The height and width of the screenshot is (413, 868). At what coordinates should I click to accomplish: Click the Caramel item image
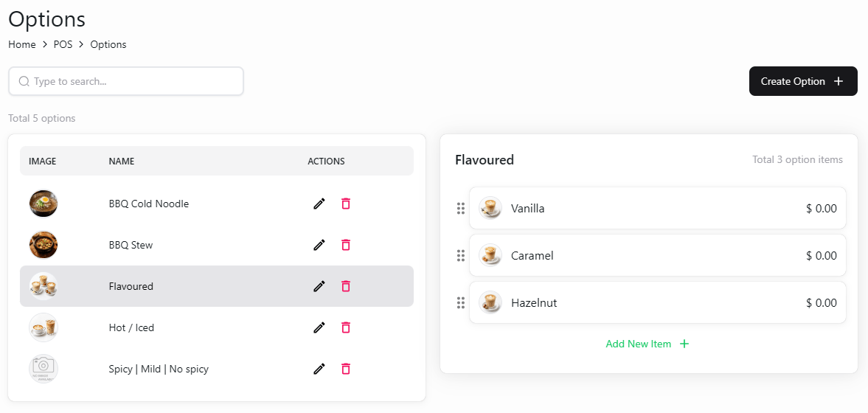[490, 255]
